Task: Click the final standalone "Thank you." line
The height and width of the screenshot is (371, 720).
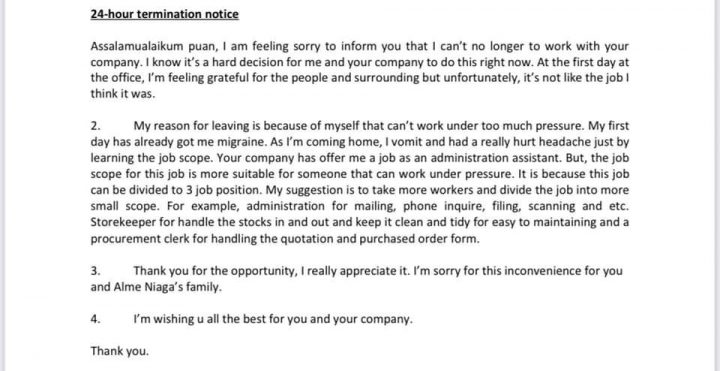Action: [x=120, y=351]
